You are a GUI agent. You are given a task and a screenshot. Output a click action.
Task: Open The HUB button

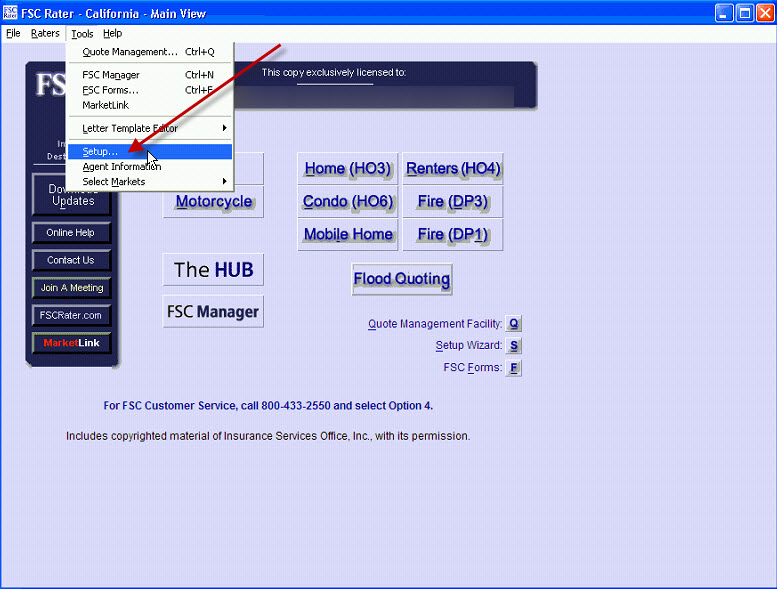pos(213,270)
